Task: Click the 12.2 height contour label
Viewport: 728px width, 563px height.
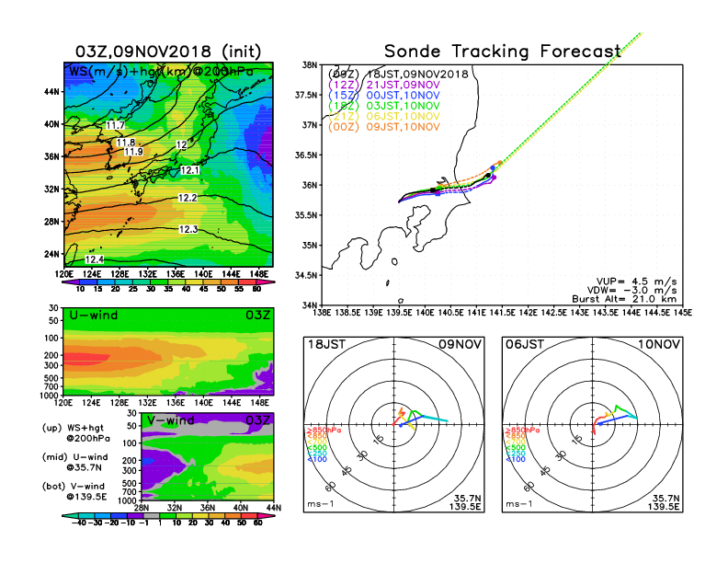Action: [188, 198]
